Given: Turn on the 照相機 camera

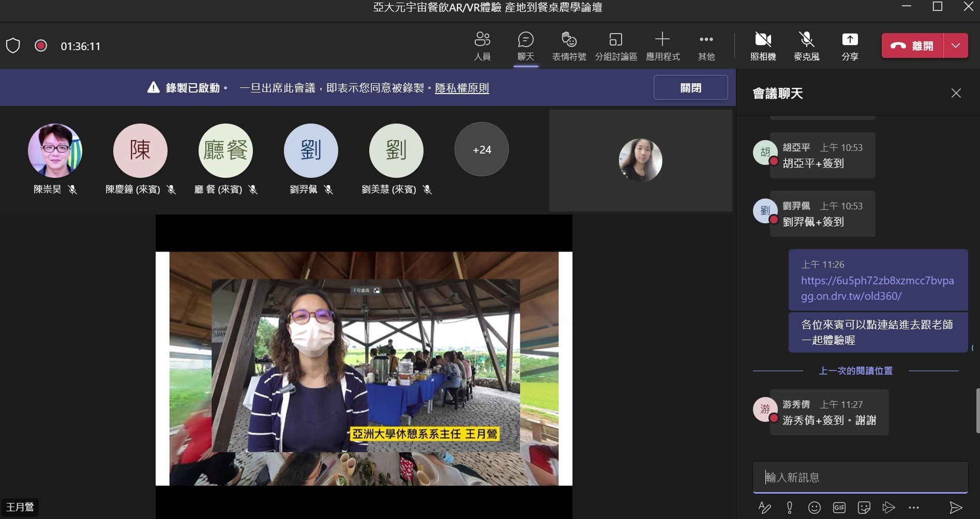Looking at the screenshot, I should (x=763, y=46).
